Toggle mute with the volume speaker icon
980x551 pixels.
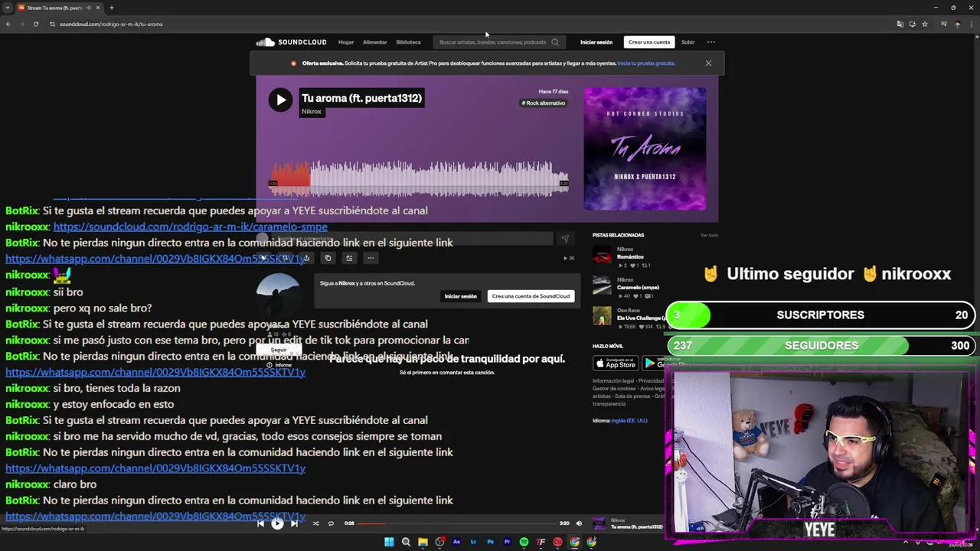click(579, 523)
